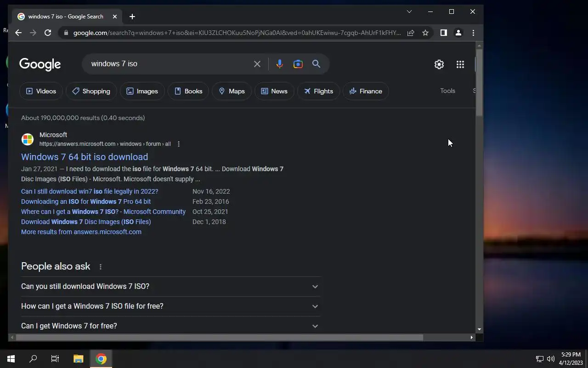Click the vertical scrollbar thumb of the page
Viewport: 588px width, 368px height.
[479, 83]
